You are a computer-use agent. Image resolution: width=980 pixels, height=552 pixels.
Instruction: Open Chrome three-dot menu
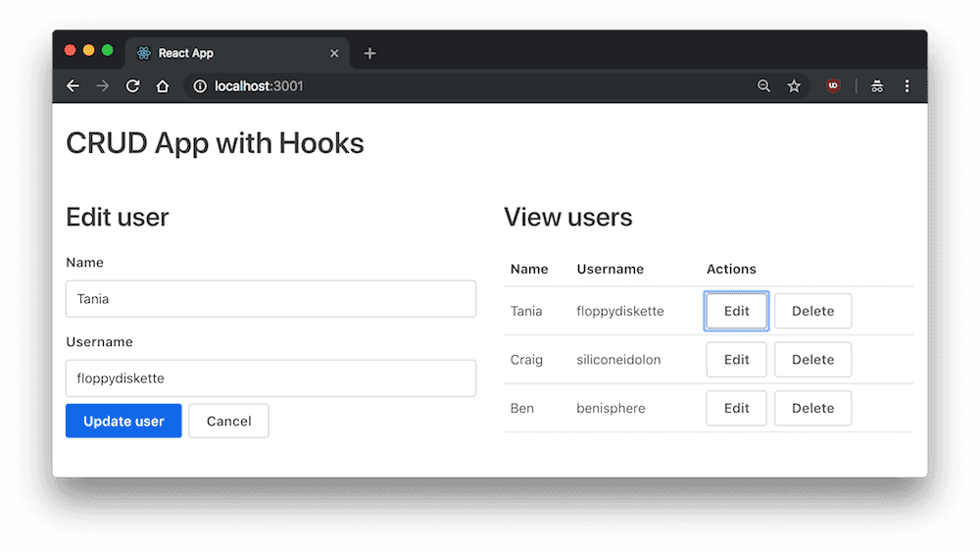906,86
